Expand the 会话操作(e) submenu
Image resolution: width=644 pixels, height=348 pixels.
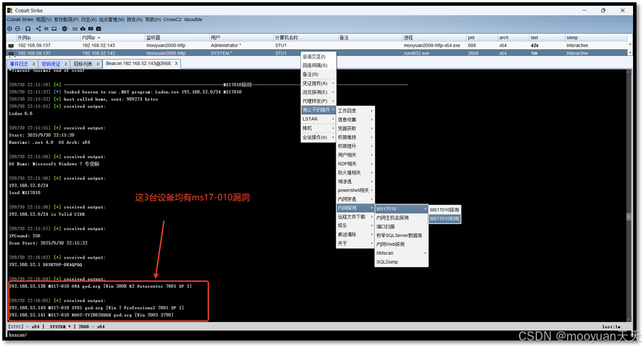coord(319,137)
